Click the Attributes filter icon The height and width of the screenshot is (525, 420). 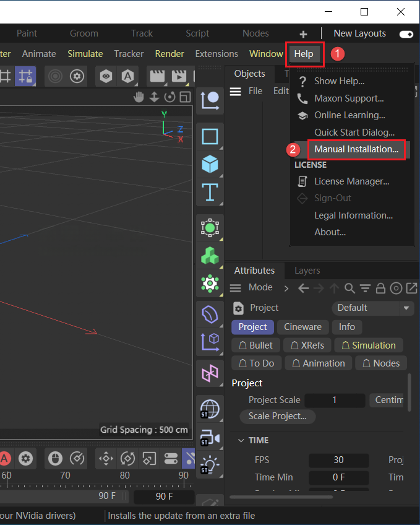[365, 288]
